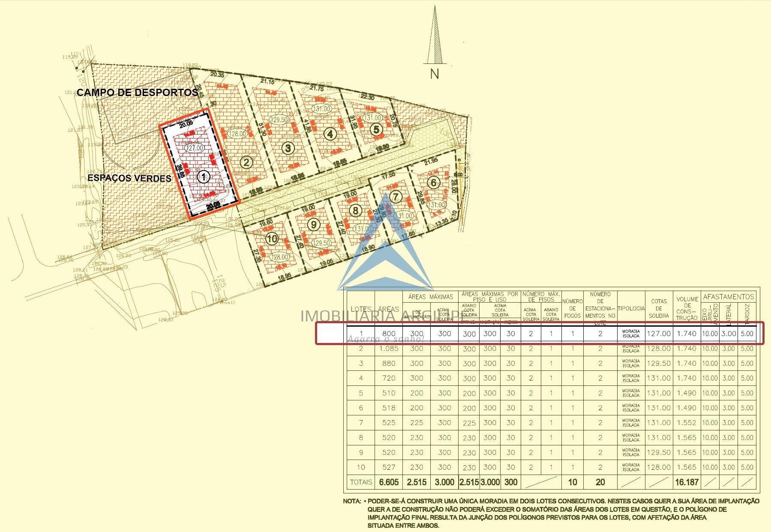Select circled lot number 5 on the plan
Image resolution: width=771 pixels, height=532 pixels.
coord(376,129)
